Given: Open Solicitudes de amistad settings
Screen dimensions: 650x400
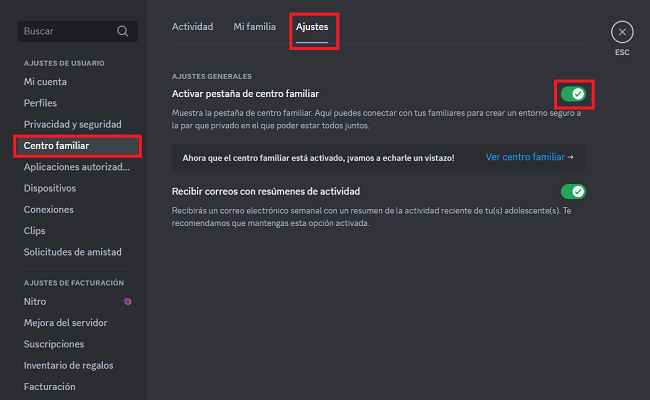Looking at the screenshot, I should 72,253.
